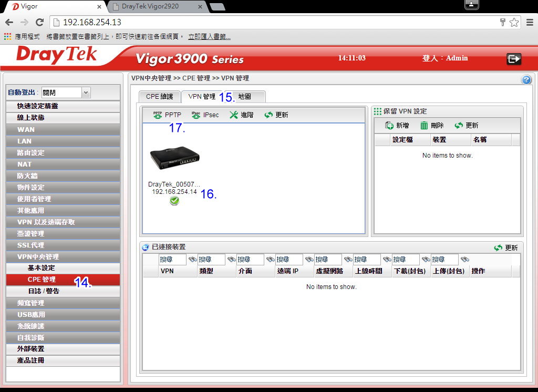Open 基本設定 under VPN central management
Image resolution: width=538 pixels, height=392 pixels.
pos(63,268)
